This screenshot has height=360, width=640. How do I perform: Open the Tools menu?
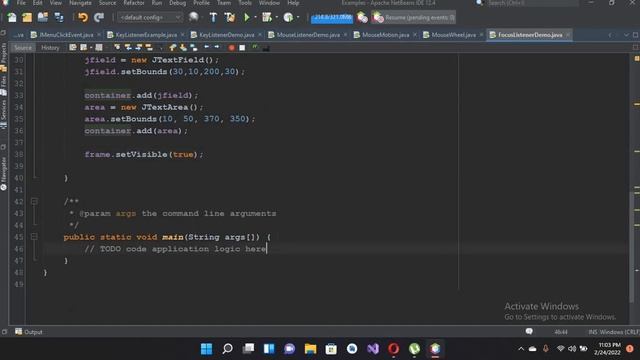coord(244,3)
